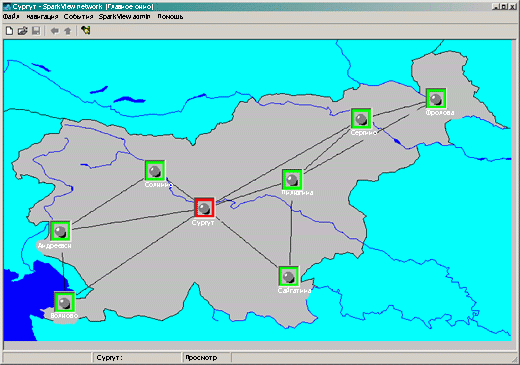This screenshot has height=365, width=520.
Task: Select the Волково node icon
Action: point(65,302)
